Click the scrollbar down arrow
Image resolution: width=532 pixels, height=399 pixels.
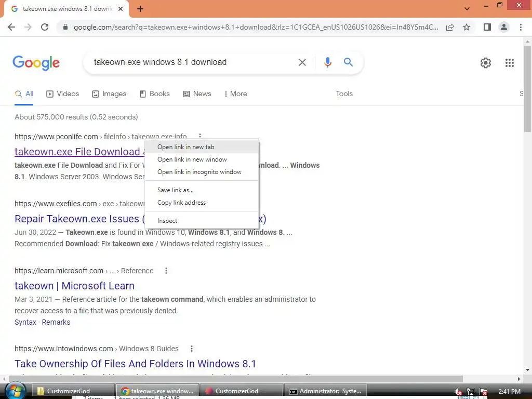[527, 370]
